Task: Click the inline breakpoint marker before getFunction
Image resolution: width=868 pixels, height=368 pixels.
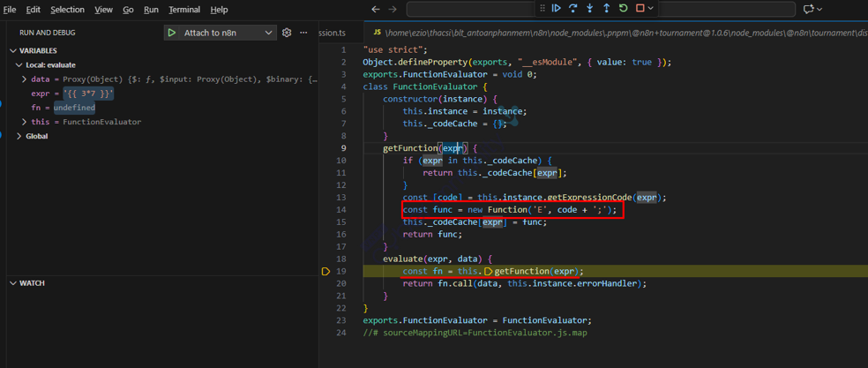Action: 489,271
